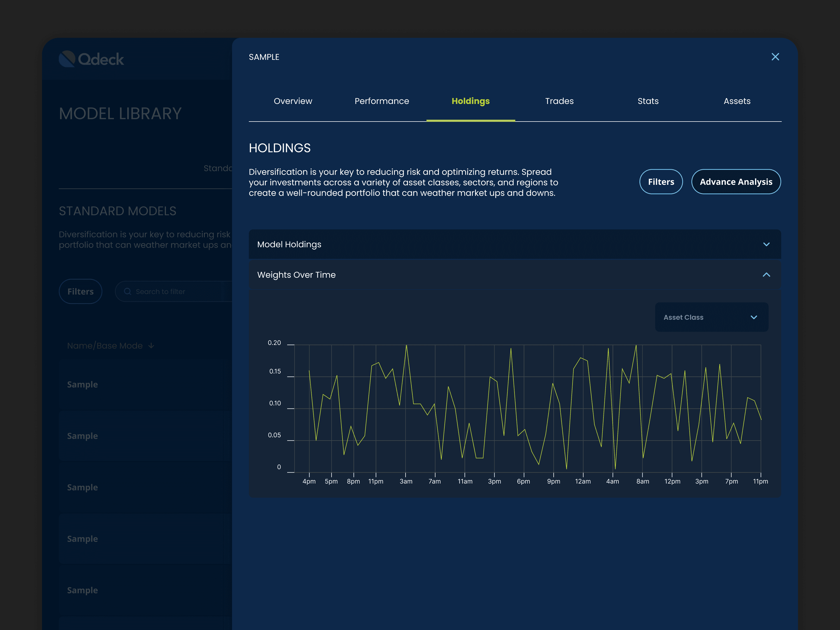Click the Holdings tab
Screen dimensions: 840x630
470,101
